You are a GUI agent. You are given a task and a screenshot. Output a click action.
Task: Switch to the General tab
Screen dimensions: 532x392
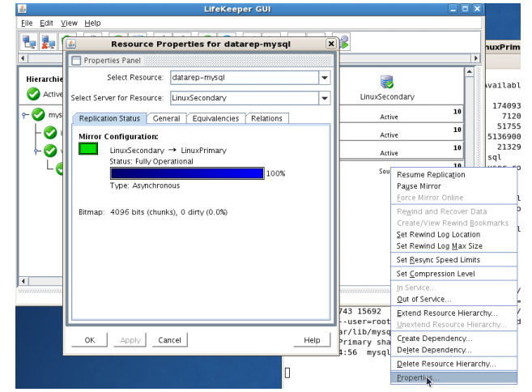pos(166,118)
